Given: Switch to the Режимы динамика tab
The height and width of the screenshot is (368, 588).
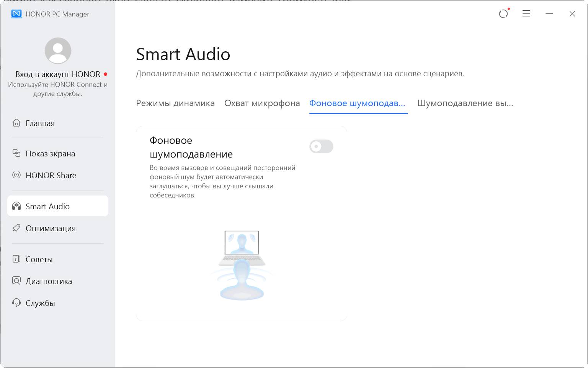Looking at the screenshot, I should coord(175,103).
